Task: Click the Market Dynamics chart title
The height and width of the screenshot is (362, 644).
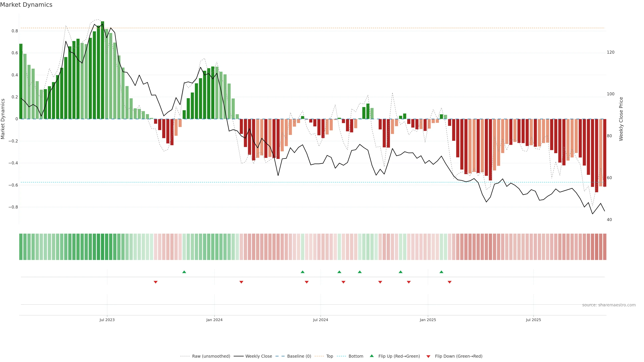Action: pyautogui.click(x=26, y=5)
